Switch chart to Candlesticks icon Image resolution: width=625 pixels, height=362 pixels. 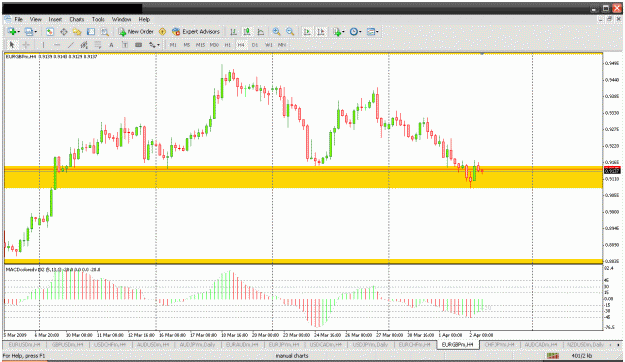point(247,31)
